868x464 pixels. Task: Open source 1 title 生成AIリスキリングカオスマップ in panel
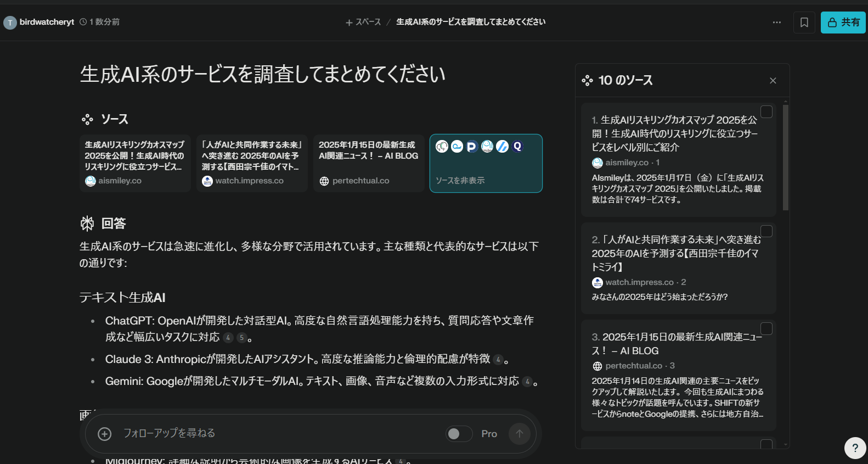pyautogui.click(x=675, y=133)
